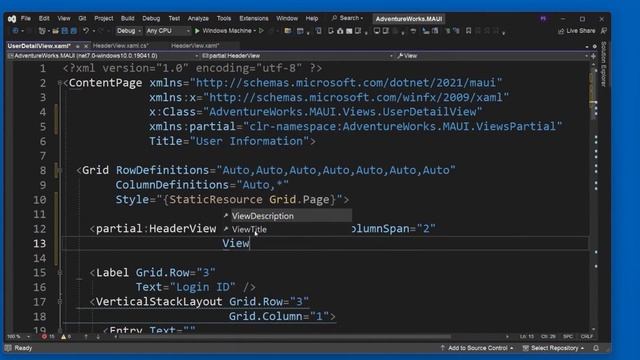Close the UserDetailView.xaml tab
Screen dimensions: 640x360
86,46
